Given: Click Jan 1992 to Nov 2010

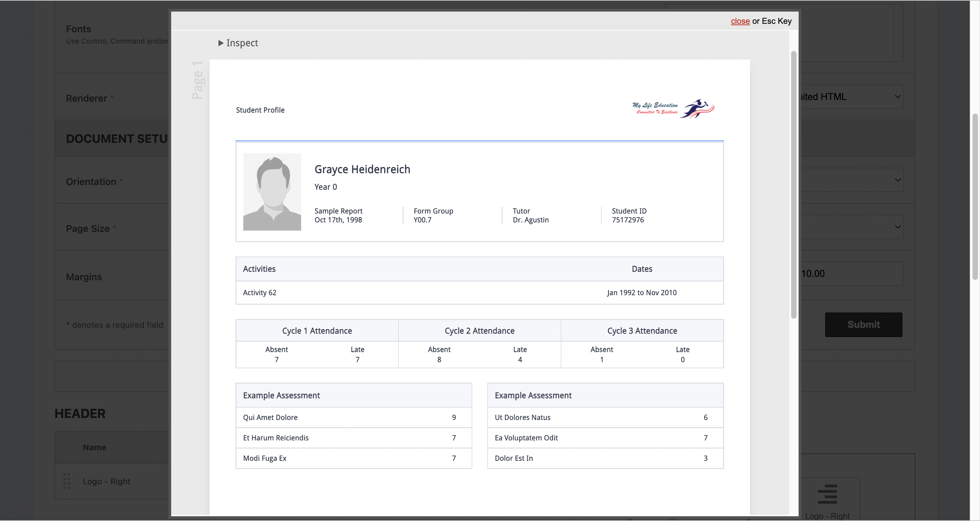Looking at the screenshot, I should pyautogui.click(x=642, y=292).
